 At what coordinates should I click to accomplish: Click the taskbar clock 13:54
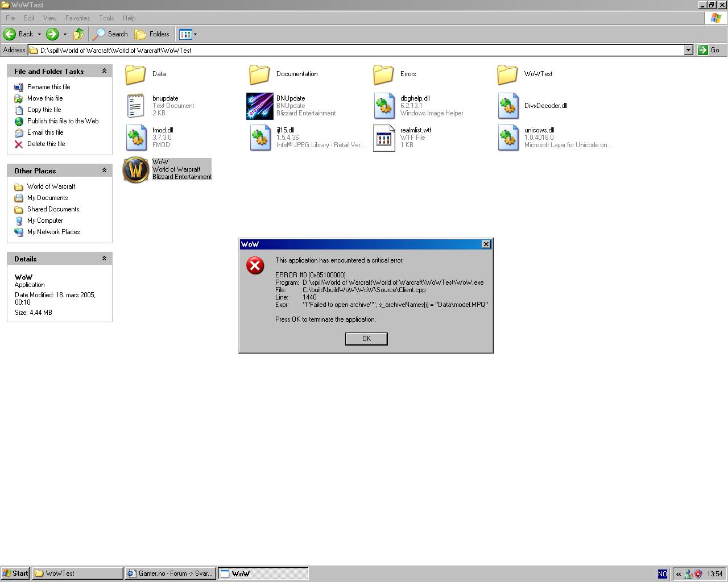(714, 574)
